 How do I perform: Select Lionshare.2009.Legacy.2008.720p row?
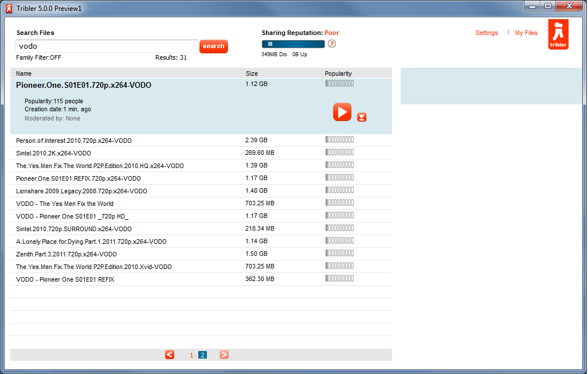[201, 191]
